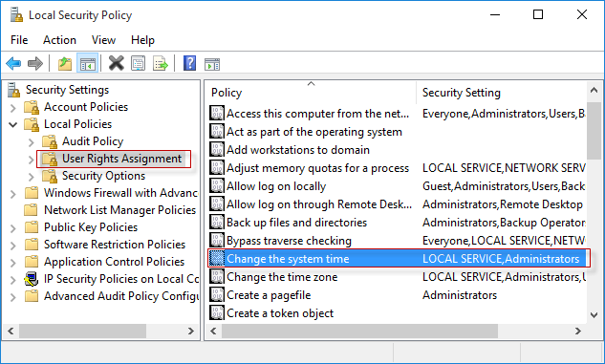The image size is (605, 364).
Task: Expand the Software Restriction Policies node
Action: [x=12, y=245]
